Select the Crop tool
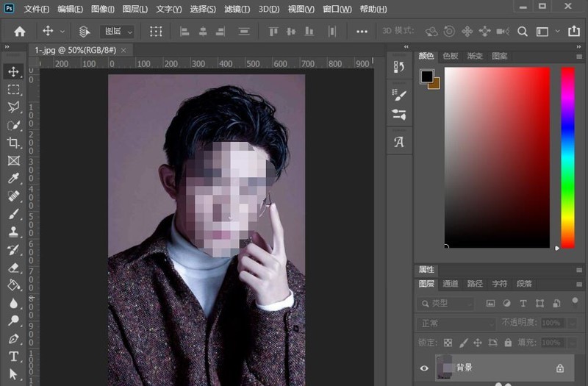The image size is (588, 386). click(x=13, y=143)
